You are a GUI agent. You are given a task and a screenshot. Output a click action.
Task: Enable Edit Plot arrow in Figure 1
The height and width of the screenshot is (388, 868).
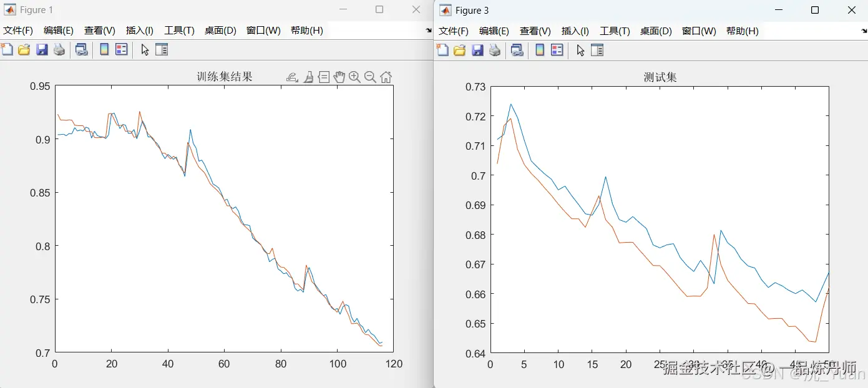coord(145,50)
